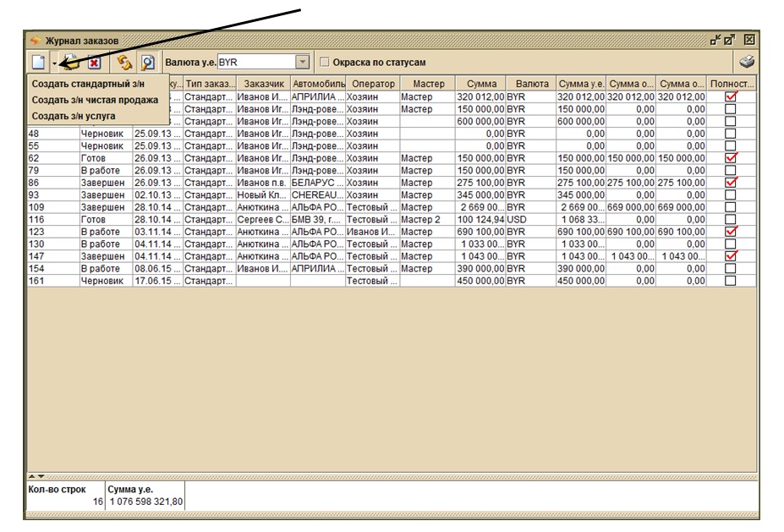Sort by Мастер column header
The width and height of the screenshot is (784, 532).
[428, 84]
